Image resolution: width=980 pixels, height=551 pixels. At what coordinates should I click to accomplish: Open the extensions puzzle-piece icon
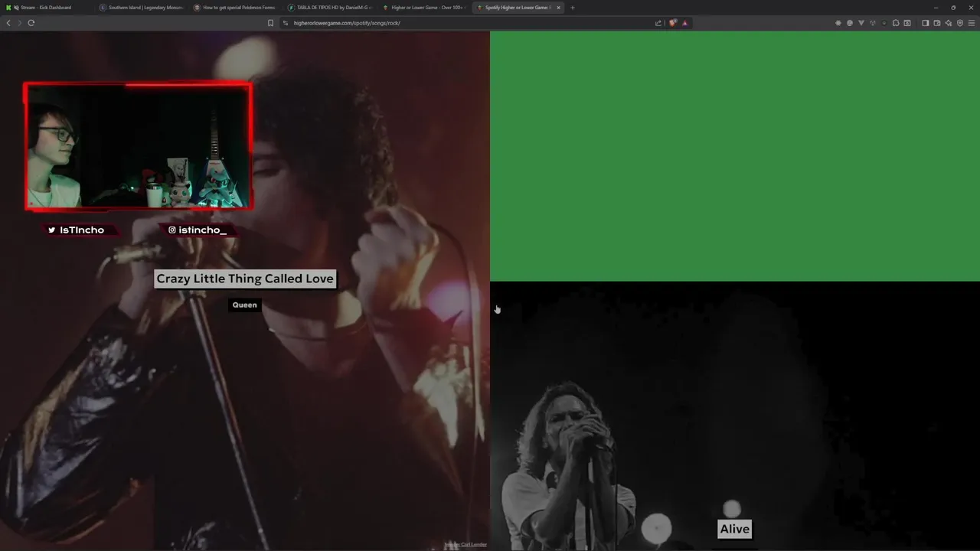[896, 23]
